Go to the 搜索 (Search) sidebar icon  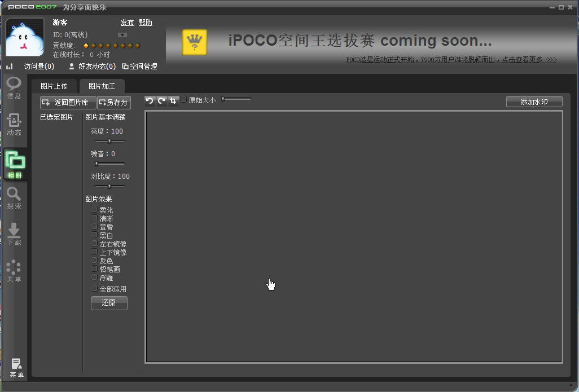pyautogui.click(x=14, y=197)
